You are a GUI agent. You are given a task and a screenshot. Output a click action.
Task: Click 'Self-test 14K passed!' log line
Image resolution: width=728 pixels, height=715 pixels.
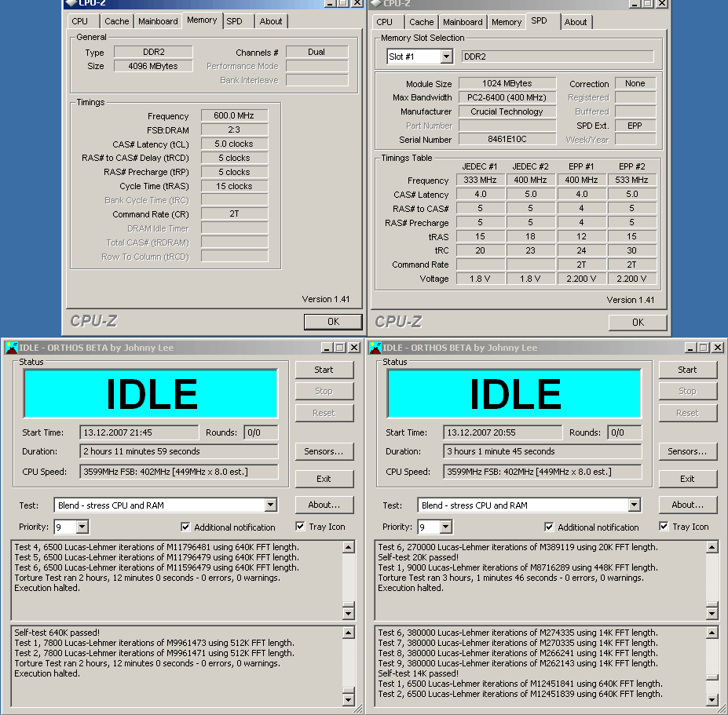click(419, 673)
